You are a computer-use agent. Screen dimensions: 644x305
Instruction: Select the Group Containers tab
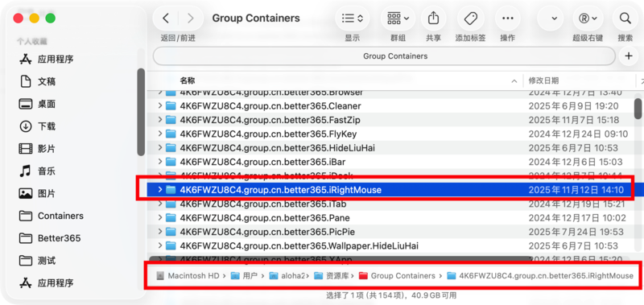(384, 56)
